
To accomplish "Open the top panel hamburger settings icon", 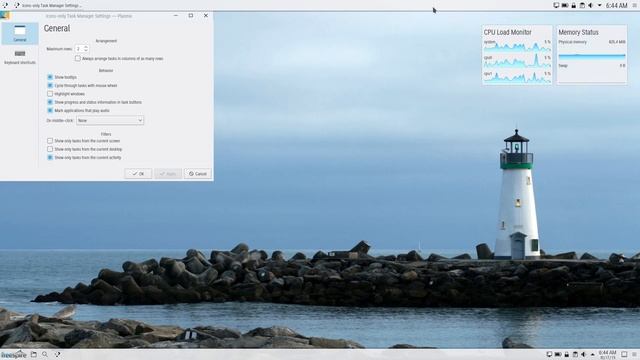I will [635, 5].
